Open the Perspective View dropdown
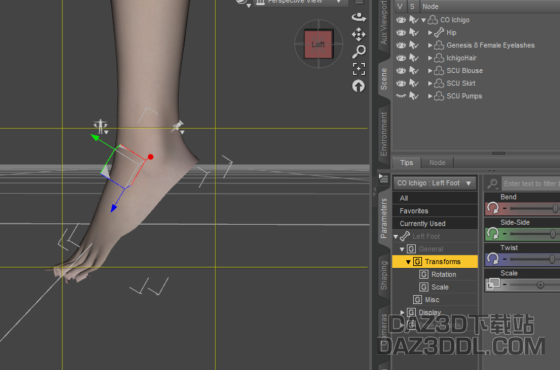The image size is (560, 370). tap(301, 2)
